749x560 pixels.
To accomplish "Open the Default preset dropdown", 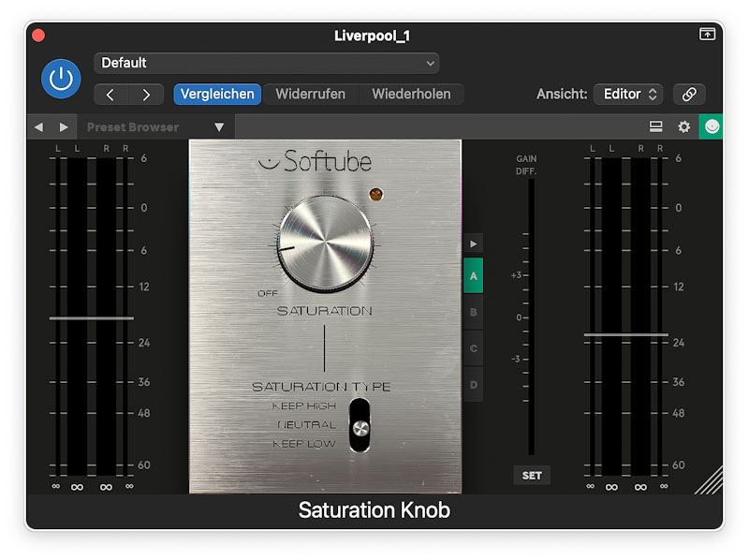I will coord(267,63).
